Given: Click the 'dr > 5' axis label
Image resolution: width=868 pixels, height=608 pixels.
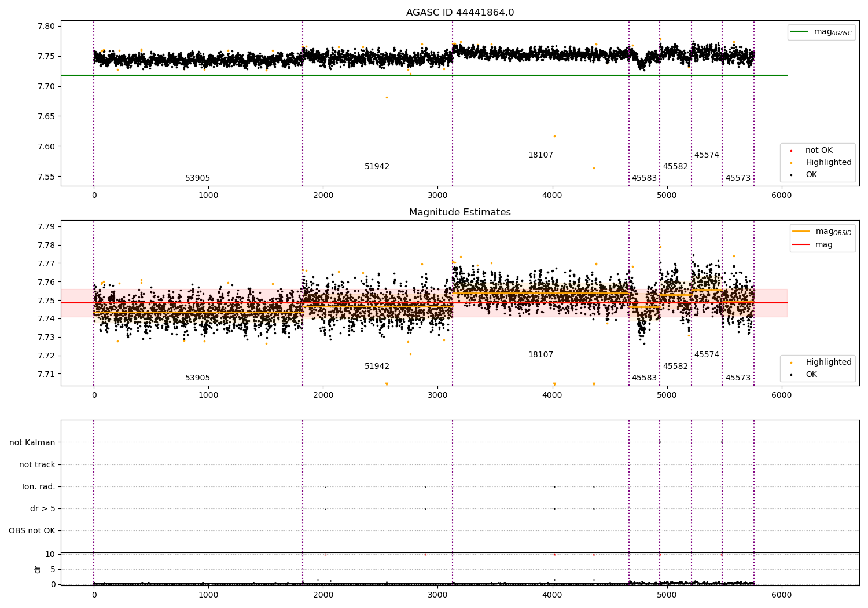Looking at the screenshot, I should coord(43,508).
